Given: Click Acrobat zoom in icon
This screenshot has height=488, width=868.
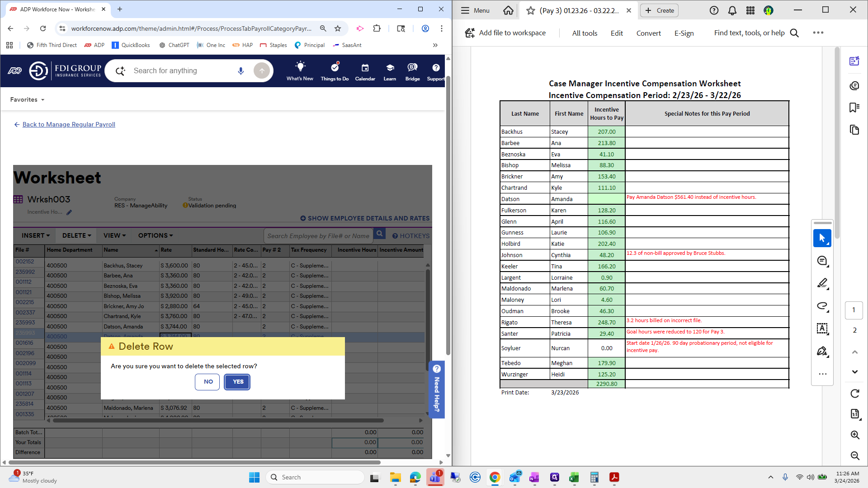Looking at the screenshot, I should point(854,435).
